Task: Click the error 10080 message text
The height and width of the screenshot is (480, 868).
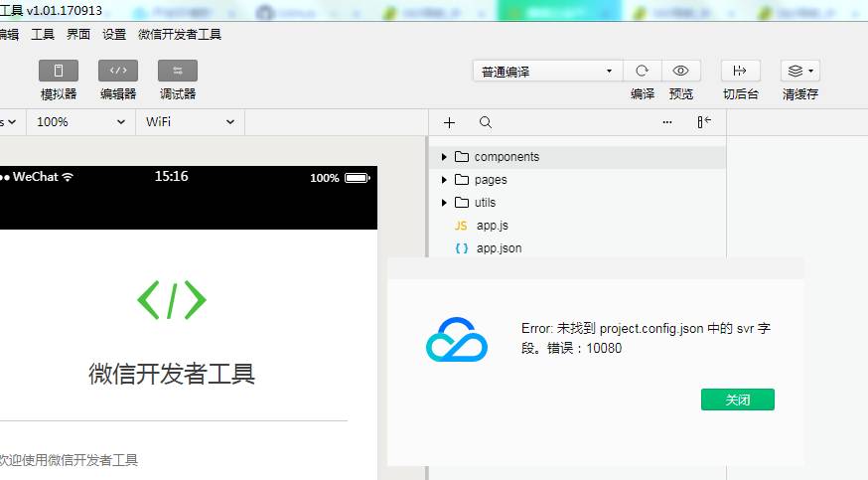Action: tap(646, 338)
